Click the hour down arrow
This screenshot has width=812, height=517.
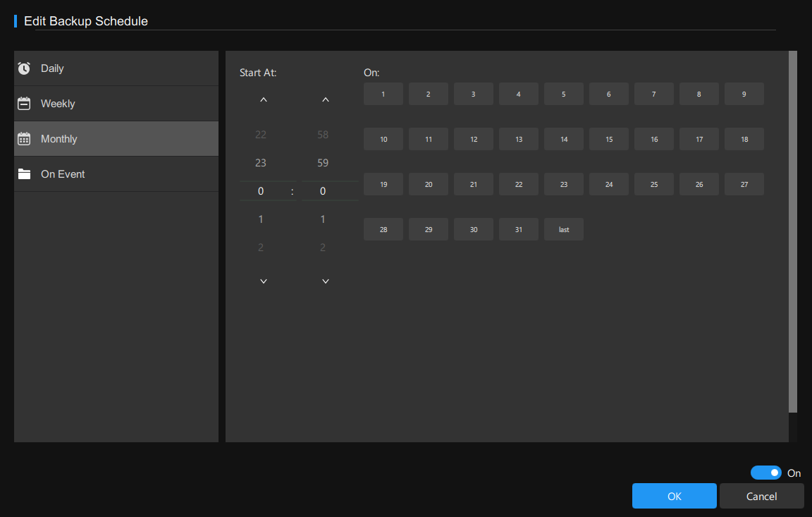(x=264, y=281)
